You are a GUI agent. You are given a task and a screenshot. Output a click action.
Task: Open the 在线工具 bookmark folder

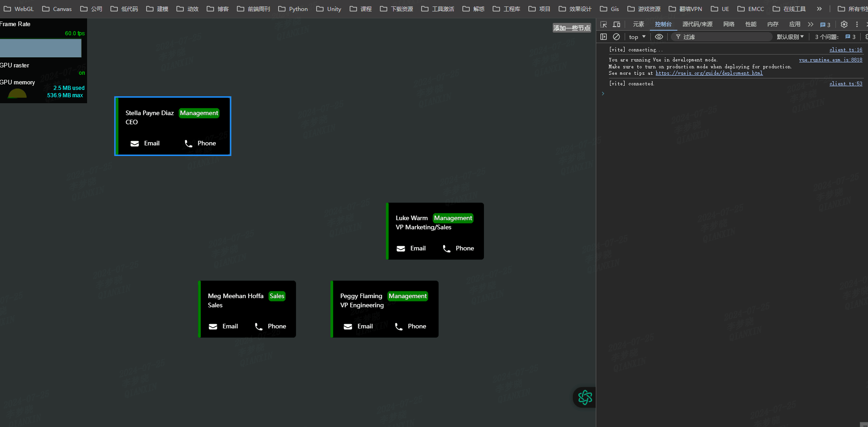789,9
